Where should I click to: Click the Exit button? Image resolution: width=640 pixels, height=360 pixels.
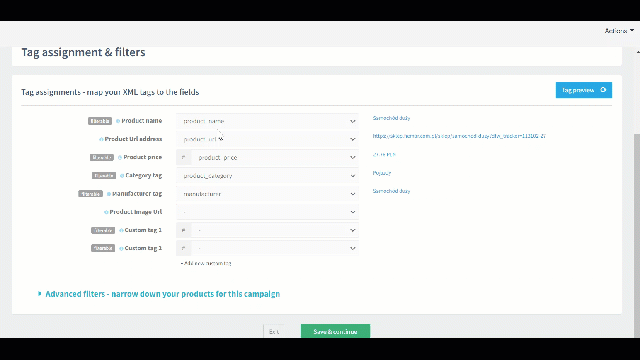[x=274, y=331]
